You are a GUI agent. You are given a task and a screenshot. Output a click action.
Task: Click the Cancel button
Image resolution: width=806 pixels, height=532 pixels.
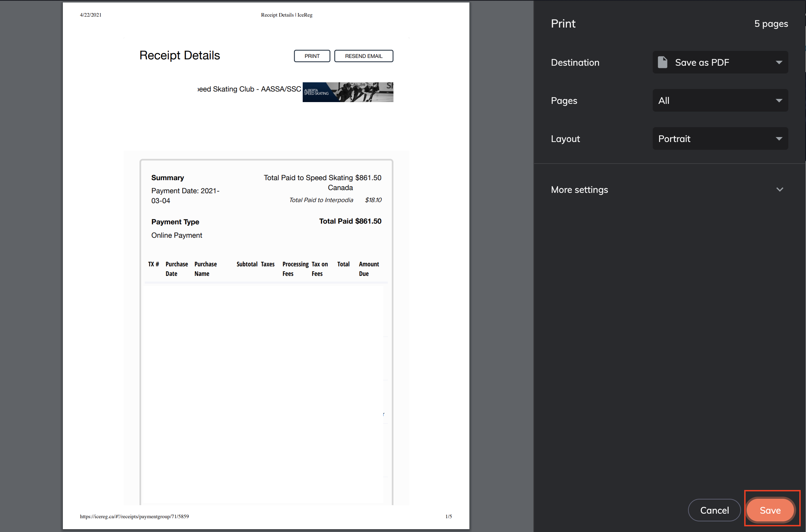coord(714,510)
